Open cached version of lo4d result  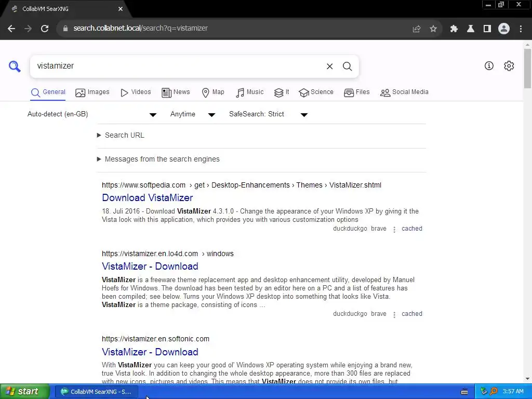point(412,314)
